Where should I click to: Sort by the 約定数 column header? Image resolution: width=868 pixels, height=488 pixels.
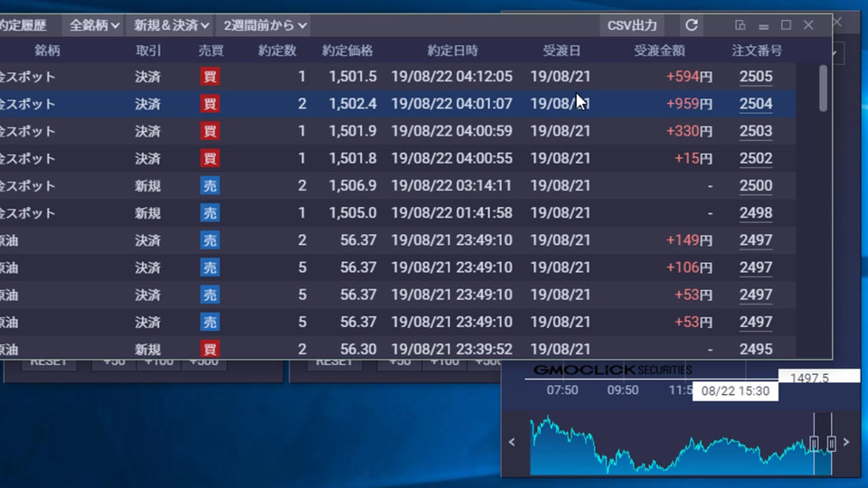coord(278,51)
